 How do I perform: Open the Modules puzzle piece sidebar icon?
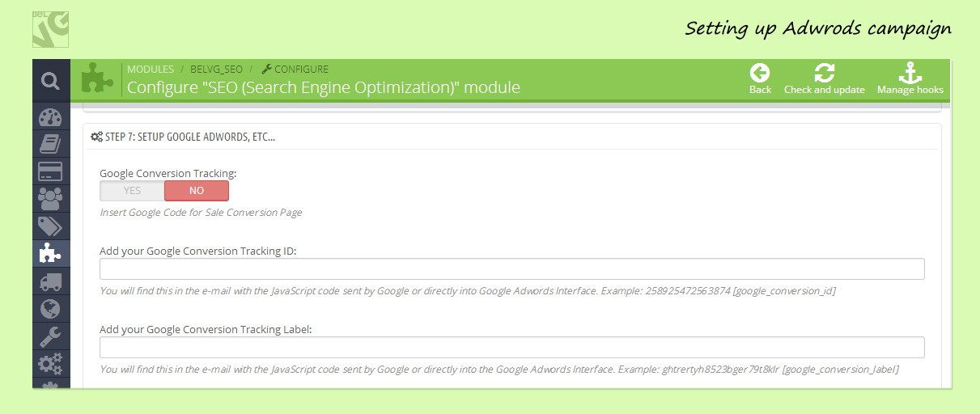pyautogui.click(x=50, y=254)
